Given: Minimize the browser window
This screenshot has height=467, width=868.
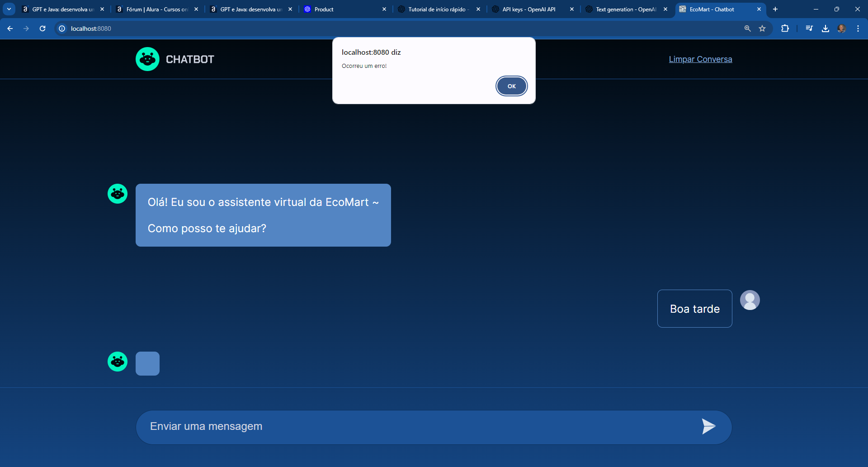Looking at the screenshot, I should click(816, 9).
